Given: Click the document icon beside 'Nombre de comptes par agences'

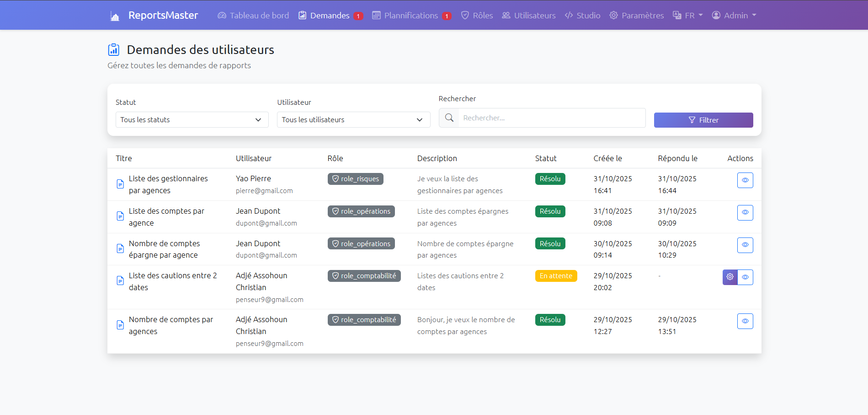Looking at the screenshot, I should [x=120, y=325].
